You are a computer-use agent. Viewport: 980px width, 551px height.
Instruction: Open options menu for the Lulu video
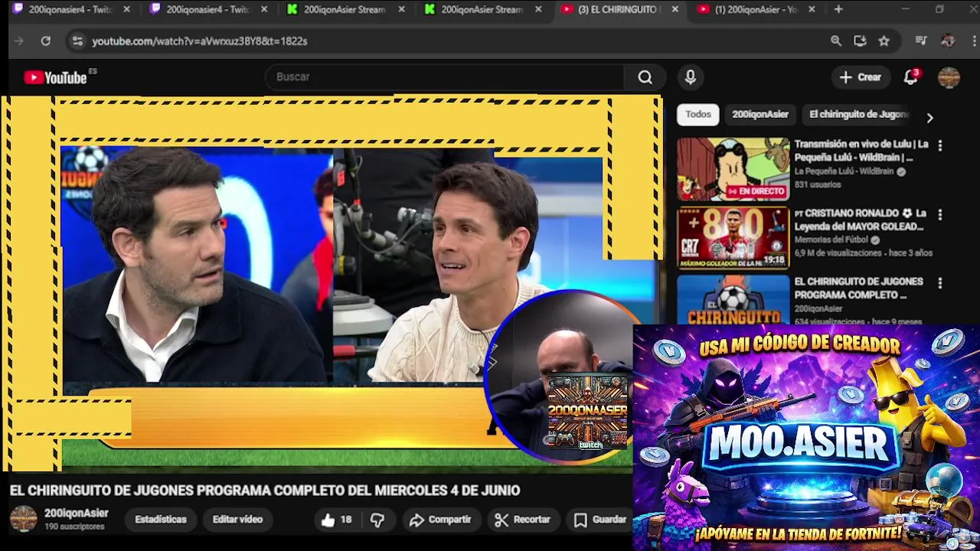click(x=940, y=145)
